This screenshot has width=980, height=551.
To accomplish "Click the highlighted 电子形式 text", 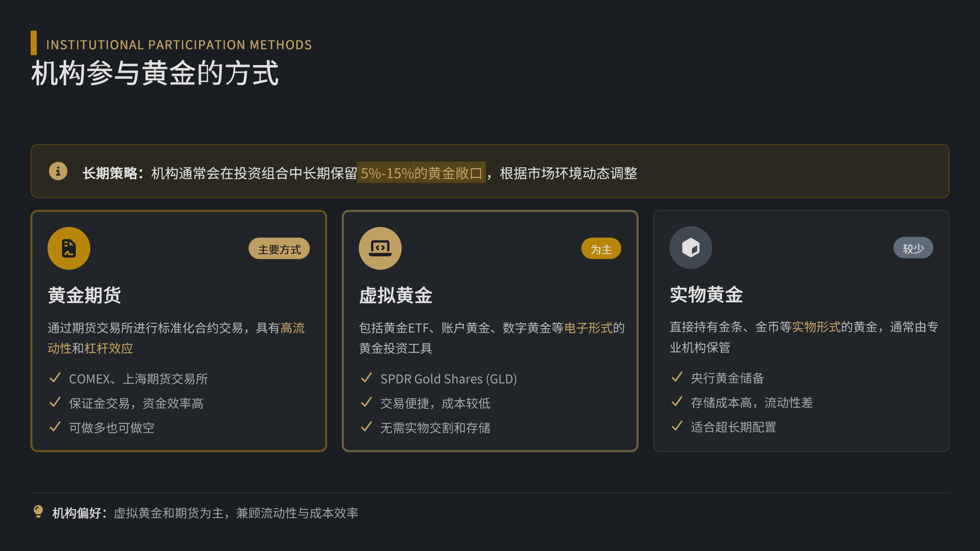I will [588, 328].
